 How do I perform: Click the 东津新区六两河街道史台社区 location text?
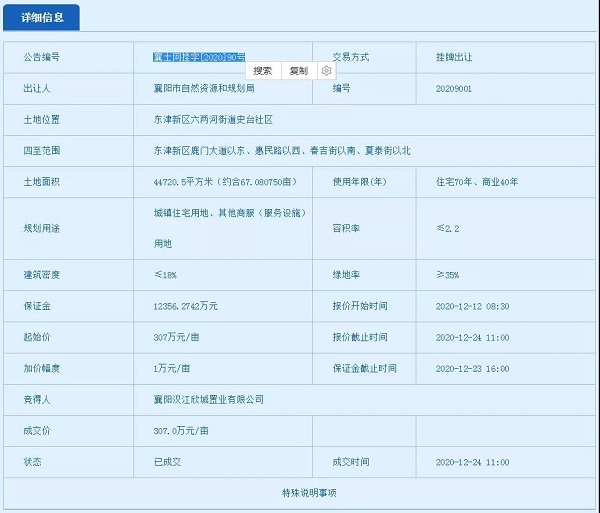pos(212,119)
